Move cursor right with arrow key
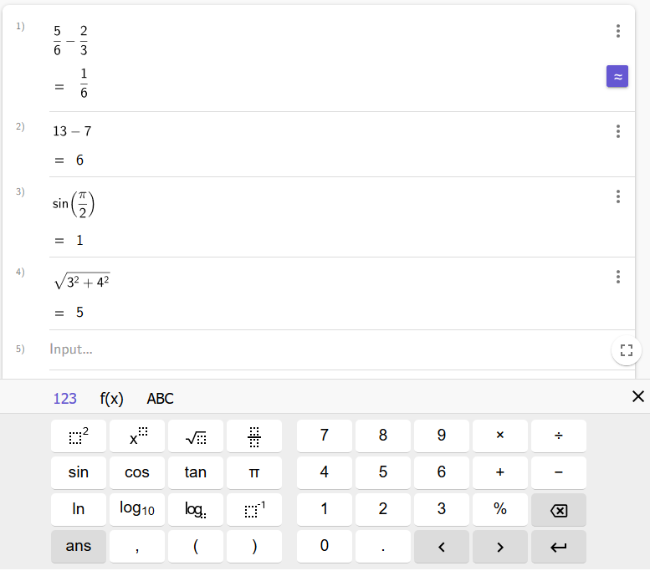650x571 pixels. pos(500,546)
